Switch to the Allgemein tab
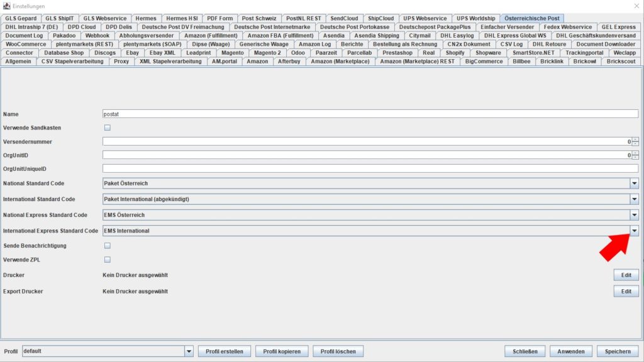The image size is (644, 362). (18, 61)
